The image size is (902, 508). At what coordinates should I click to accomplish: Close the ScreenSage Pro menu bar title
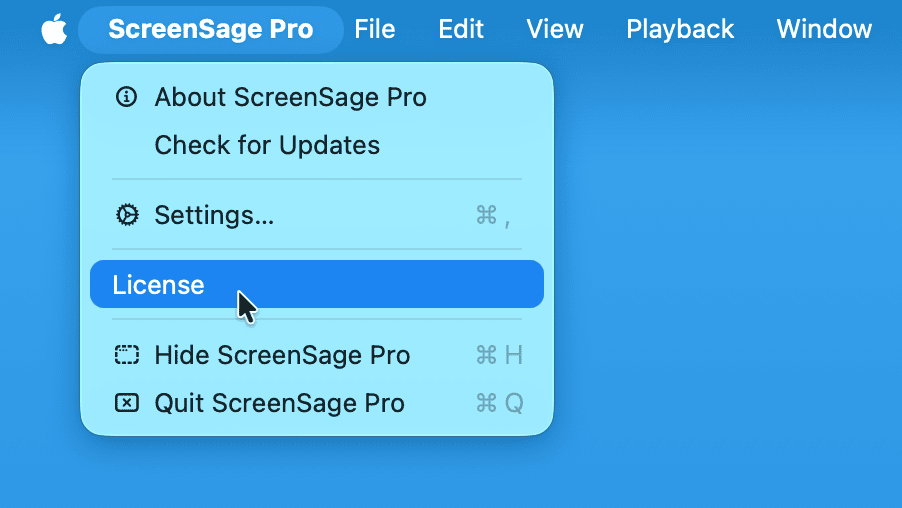210,29
